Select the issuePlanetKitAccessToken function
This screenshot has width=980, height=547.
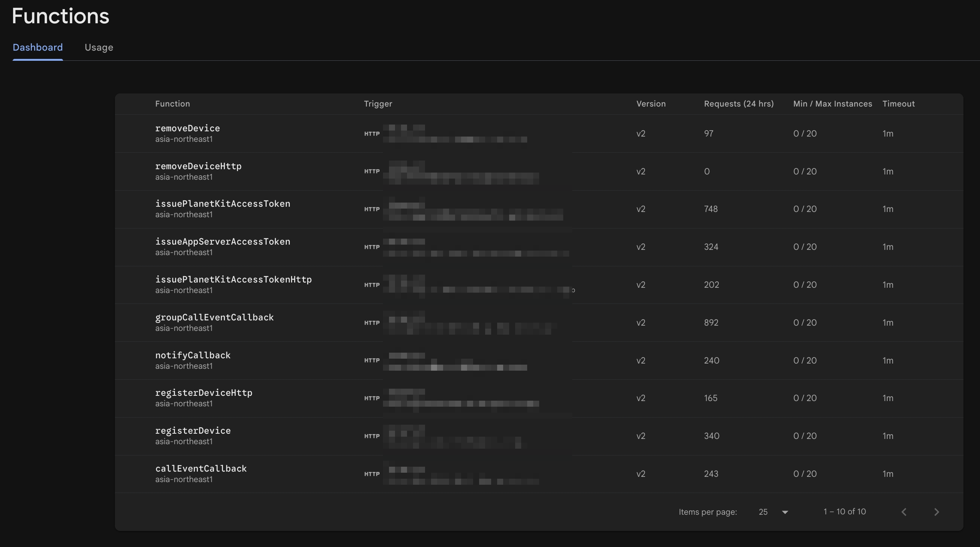223,203
